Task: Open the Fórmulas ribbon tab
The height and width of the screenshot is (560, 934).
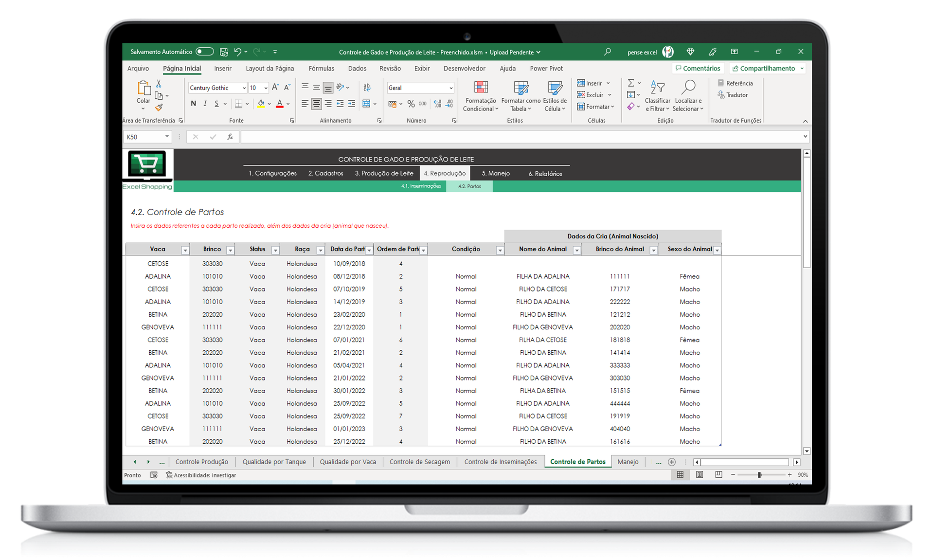Action: coord(321,69)
